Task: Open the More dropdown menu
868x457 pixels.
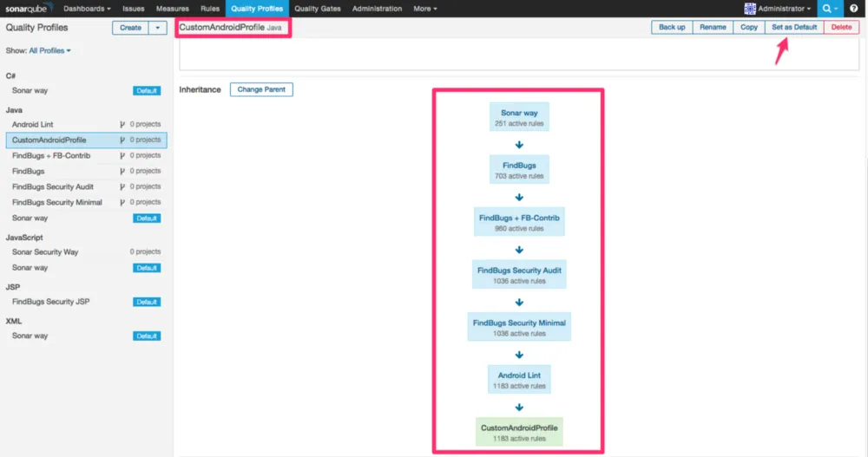Action: [x=425, y=9]
